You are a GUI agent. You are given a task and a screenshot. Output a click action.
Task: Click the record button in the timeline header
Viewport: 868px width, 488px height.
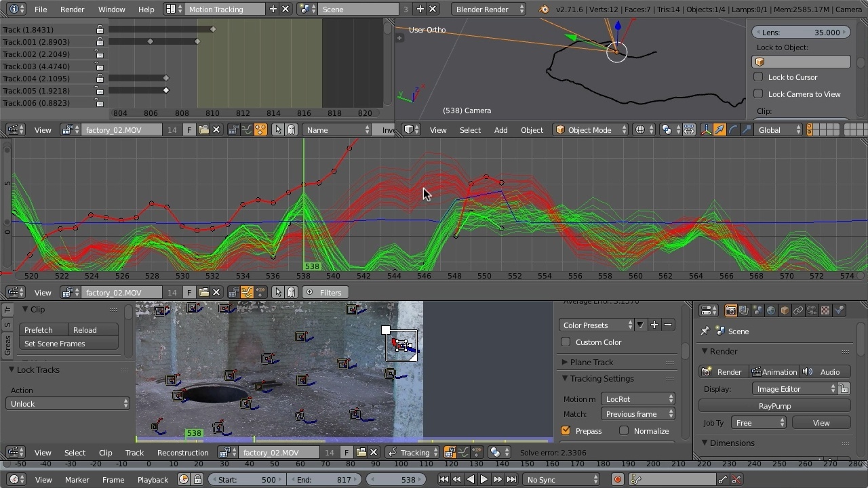pos(618,479)
